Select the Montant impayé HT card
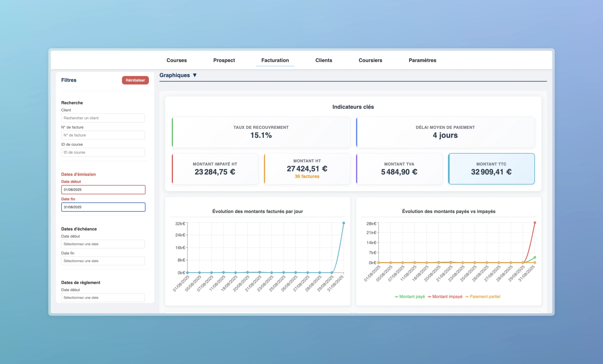The image size is (603, 364). (215, 169)
